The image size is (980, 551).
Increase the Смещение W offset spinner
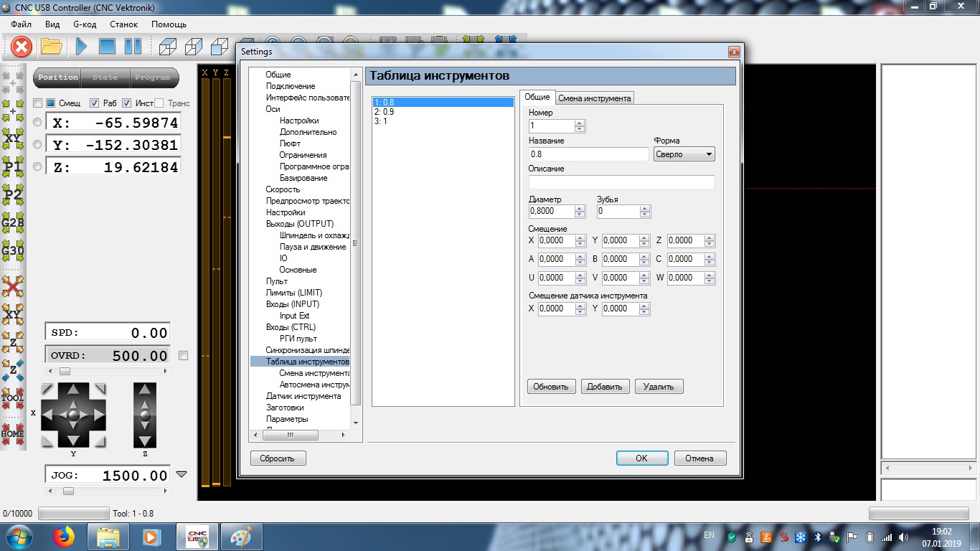click(710, 275)
